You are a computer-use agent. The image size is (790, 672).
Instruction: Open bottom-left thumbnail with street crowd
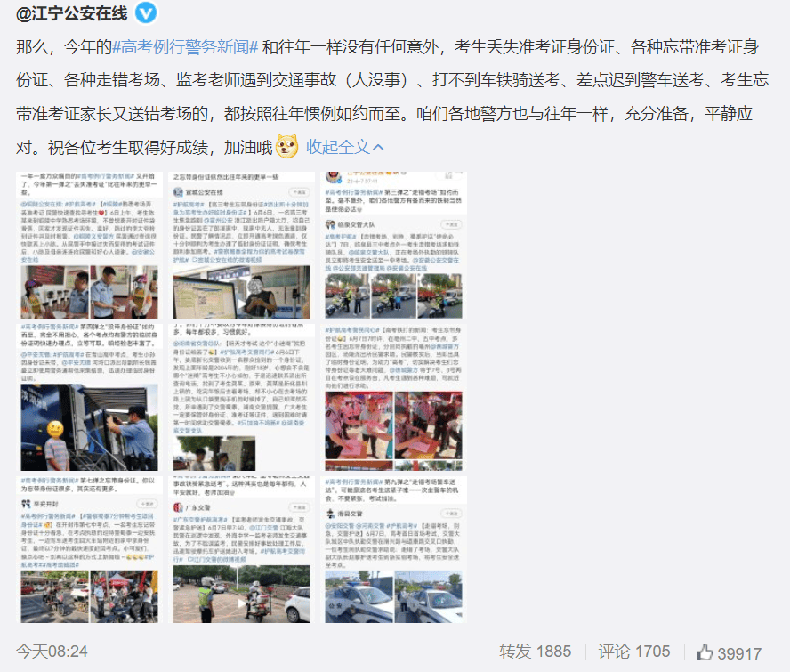pos(89,549)
